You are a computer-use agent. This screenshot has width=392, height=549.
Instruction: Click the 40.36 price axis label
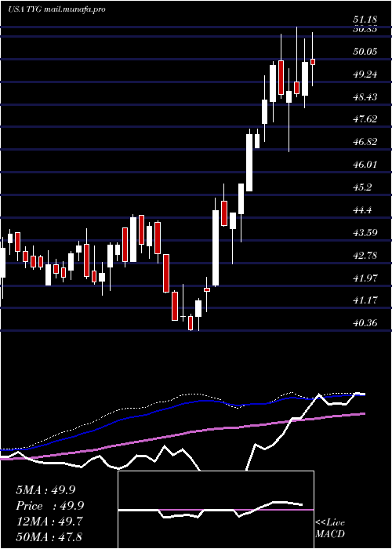click(365, 323)
